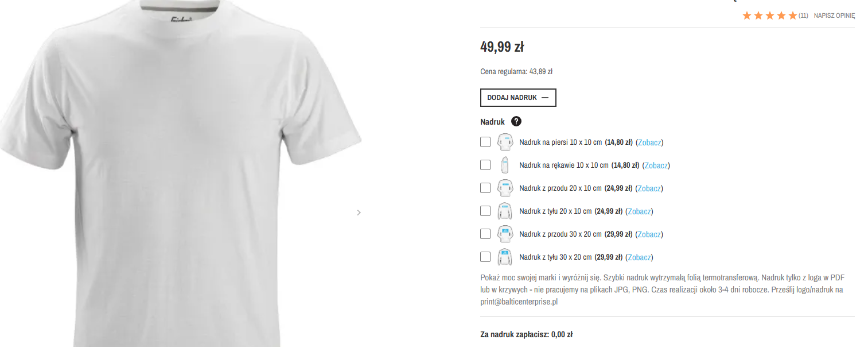Screen dimensions: 868x347
Task: Click the back print 30 x 20 shirt icon
Action: 504,257
